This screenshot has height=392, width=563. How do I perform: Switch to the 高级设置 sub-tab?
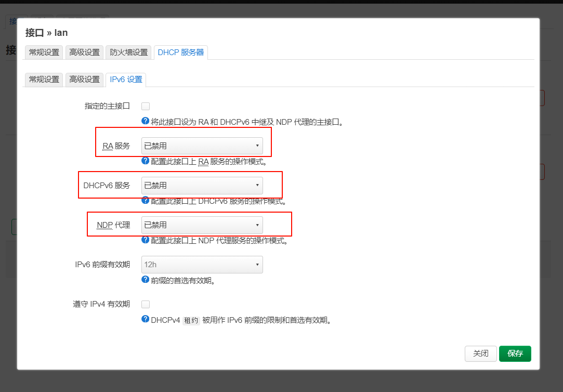click(x=84, y=80)
